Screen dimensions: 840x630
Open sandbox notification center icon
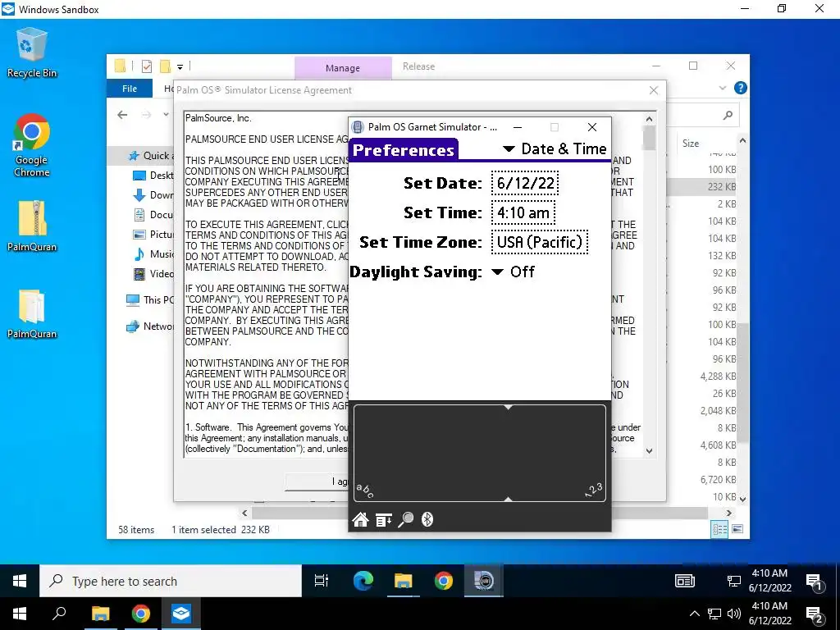coord(815,582)
